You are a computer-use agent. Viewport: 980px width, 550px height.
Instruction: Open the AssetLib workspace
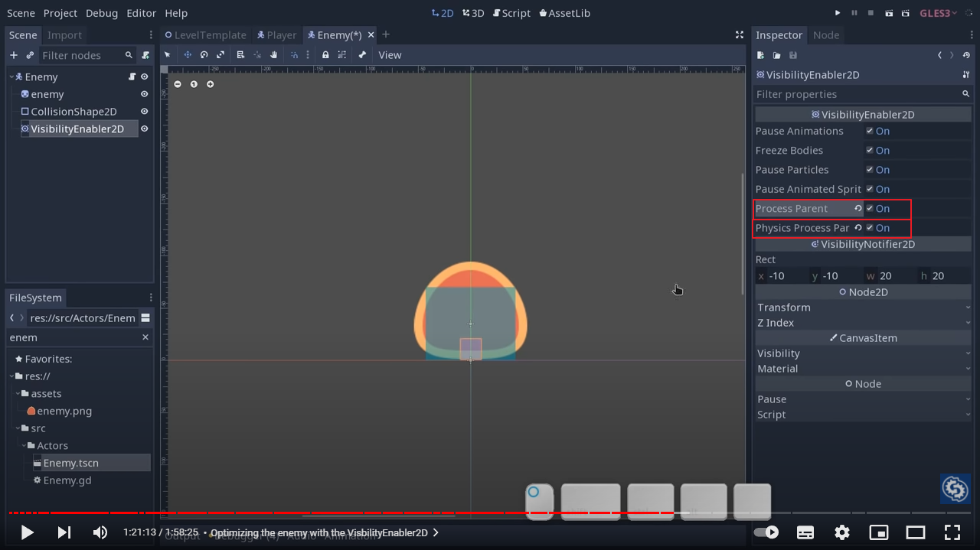pos(564,13)
